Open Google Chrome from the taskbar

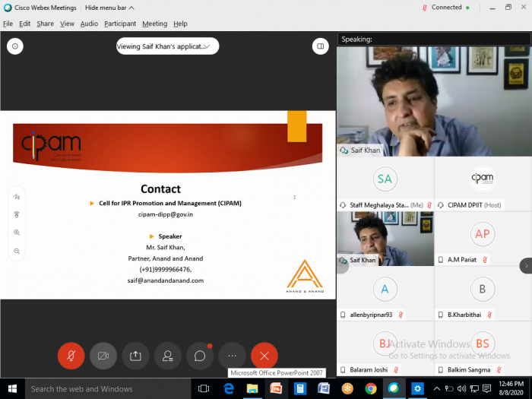pyautogui.click(x=371, y=389)
